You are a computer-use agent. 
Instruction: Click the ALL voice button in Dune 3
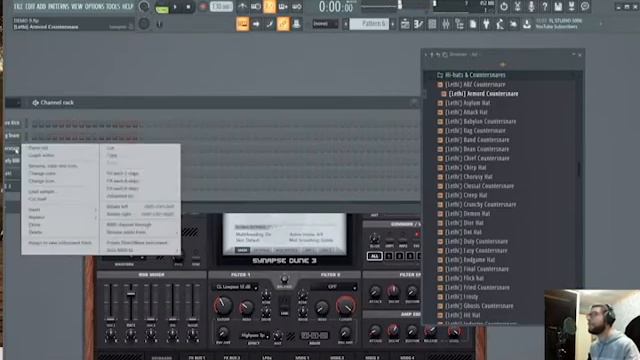[x=374, y=256]
